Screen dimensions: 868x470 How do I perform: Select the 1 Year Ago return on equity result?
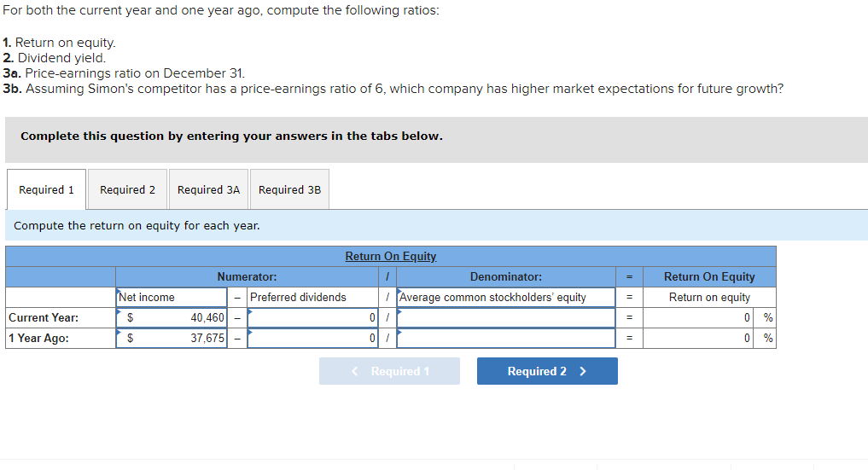pos(697,338)
